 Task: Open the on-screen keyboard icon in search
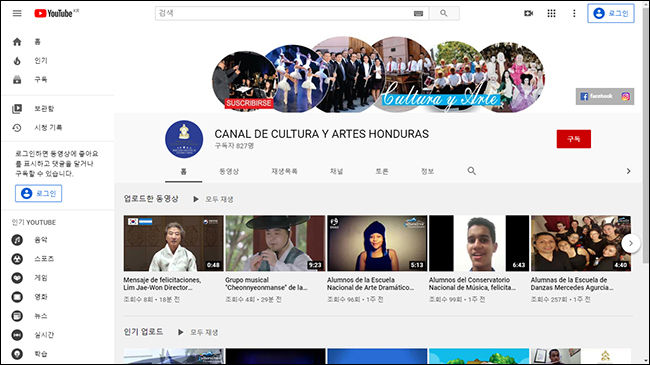tap(418, 13)
